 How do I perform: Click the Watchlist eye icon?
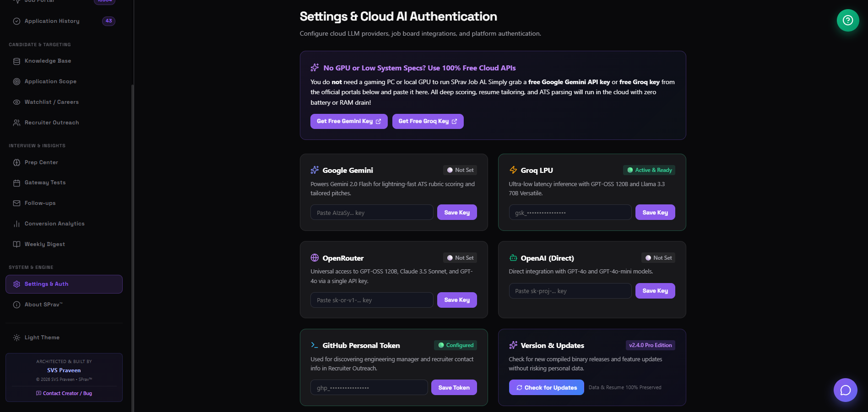click(16, 102)
